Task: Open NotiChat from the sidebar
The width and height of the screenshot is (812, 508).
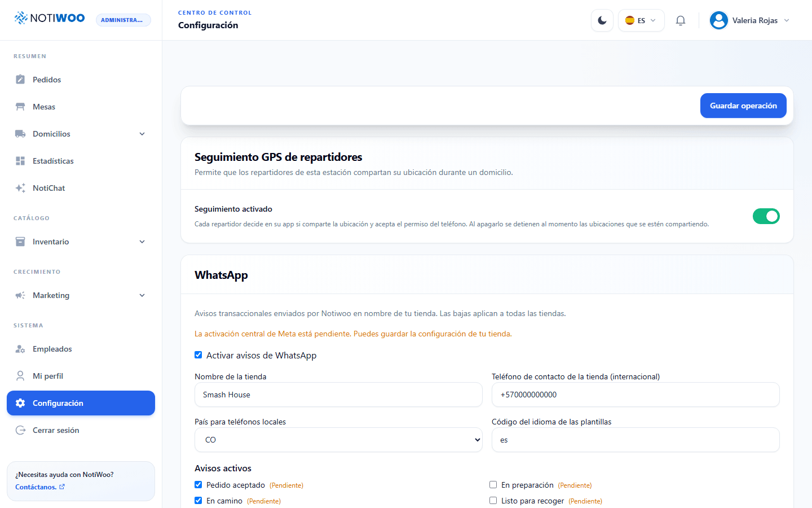Action: click(x=81, y=188)
